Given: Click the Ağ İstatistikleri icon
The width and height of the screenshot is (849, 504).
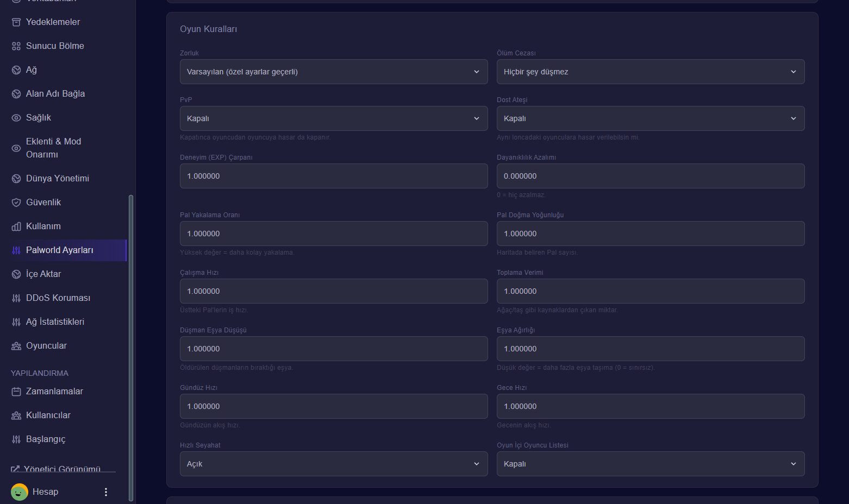Looking at the screenshot, I should [16, 322].
